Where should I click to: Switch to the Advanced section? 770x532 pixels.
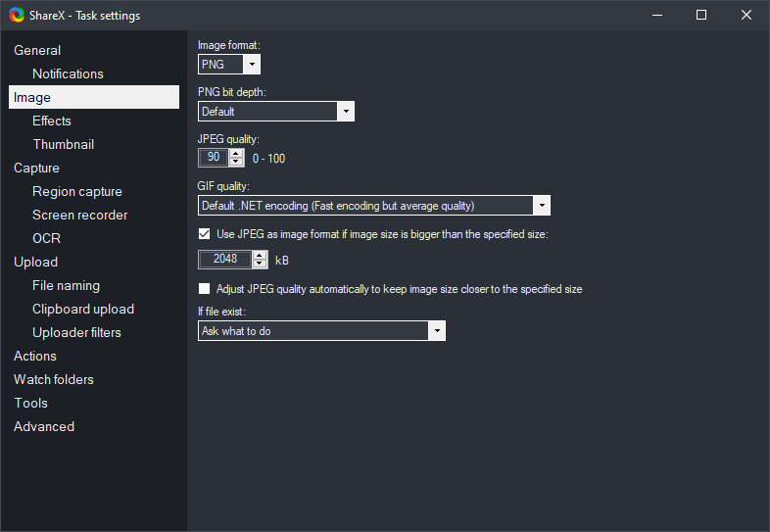pyautogui.click(x=44, y=426)
